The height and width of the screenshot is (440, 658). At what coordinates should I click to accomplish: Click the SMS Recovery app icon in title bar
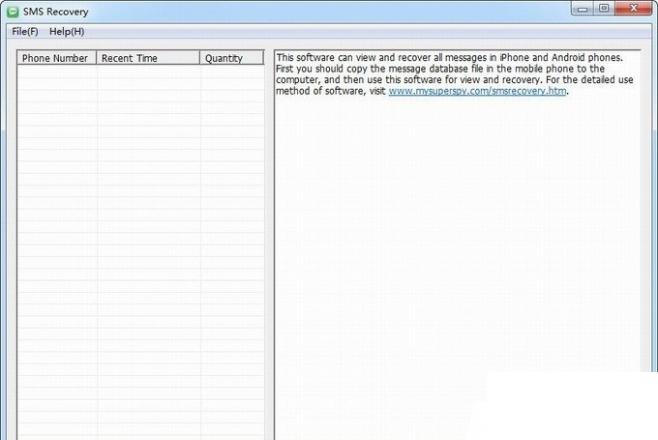pyautogui.click(x=13, y=12)
